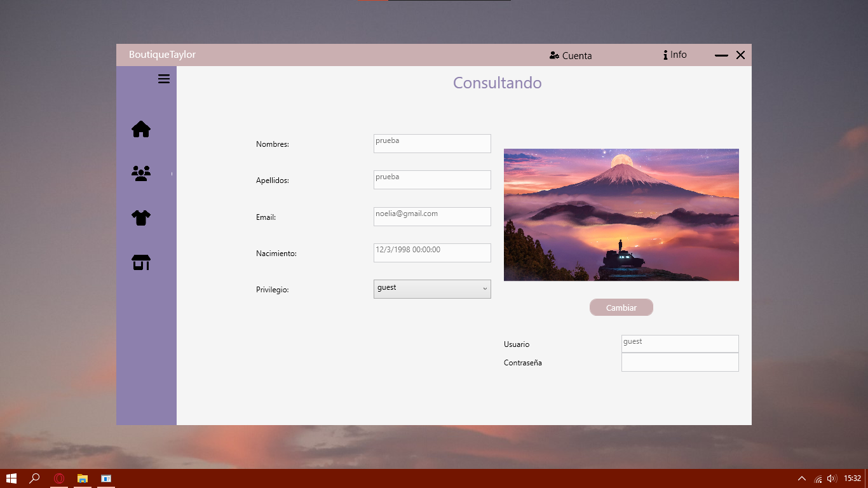
Task: Click the shirt/clothing icon in sidebar
Action: pos(140,217)
